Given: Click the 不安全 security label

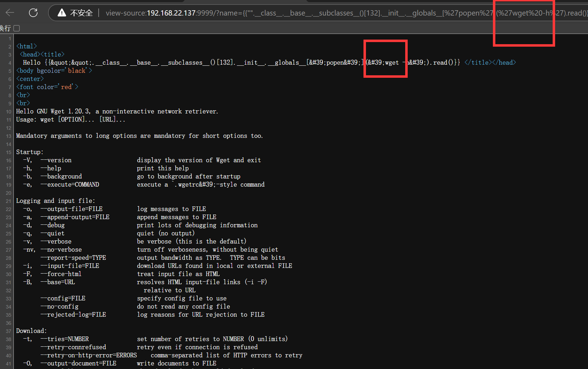Looking at the screenshot, I should point(81,13).
